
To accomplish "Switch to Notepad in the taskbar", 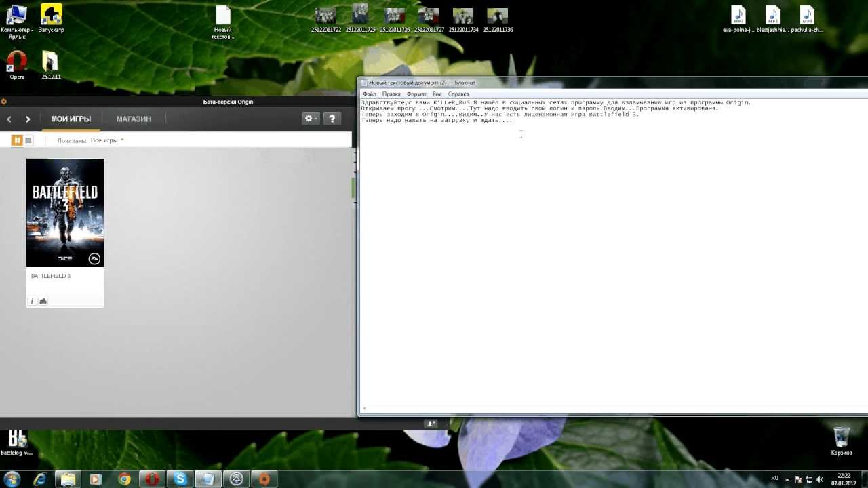I will pos(208,479).
